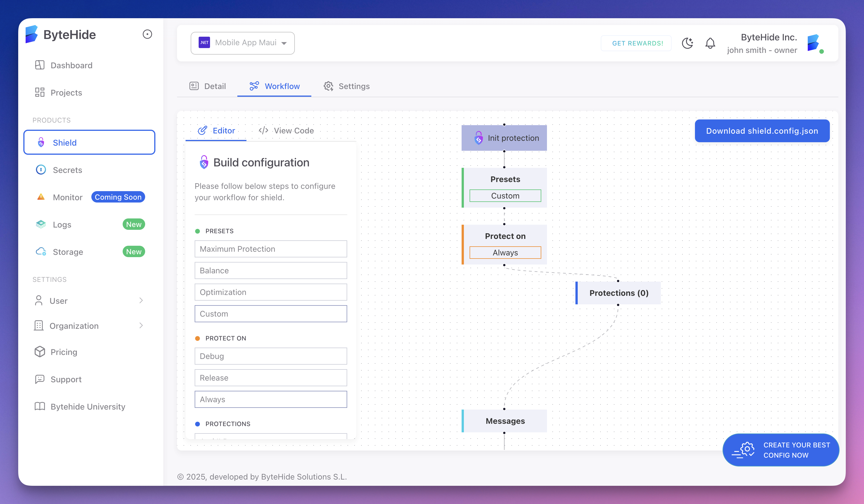Image resolution: width=864 pixels, height=504 pixels.
Task: Open the Secrets product page
Action: [67, 170]
